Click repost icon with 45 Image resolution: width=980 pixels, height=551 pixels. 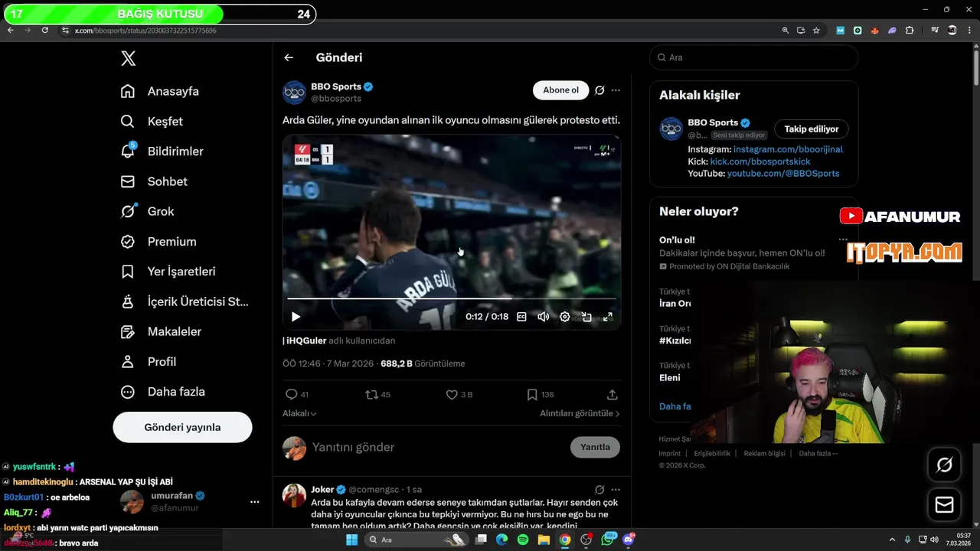[371, 395]
